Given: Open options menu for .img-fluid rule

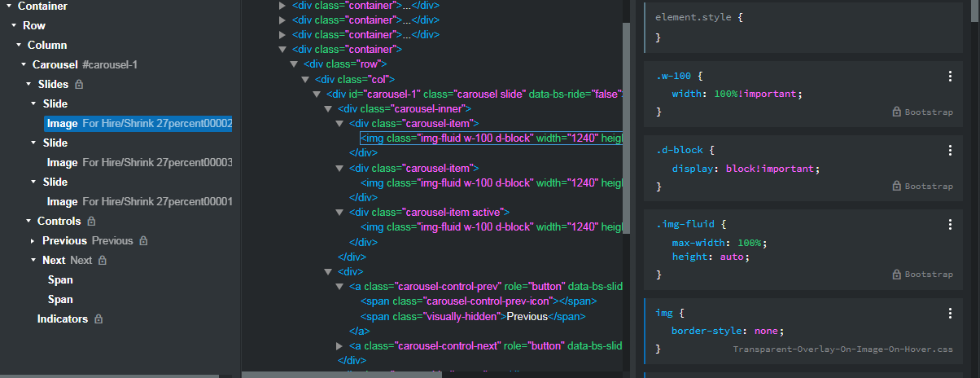Looking at the screenshot, I should [950, 225].
